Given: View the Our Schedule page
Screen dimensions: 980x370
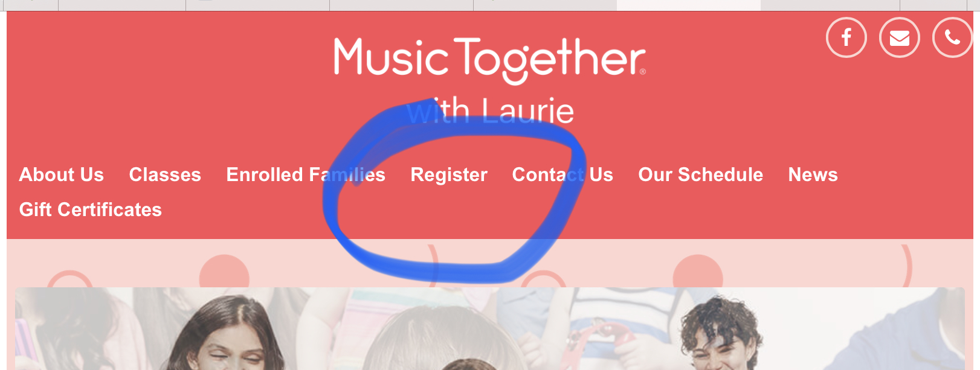Looking at the screenshot, I should pos(701,174).
